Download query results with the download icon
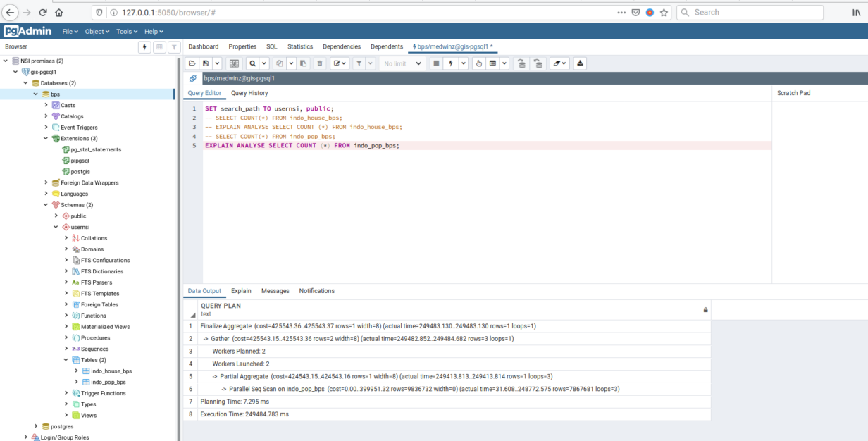 [x=581, y=63]
